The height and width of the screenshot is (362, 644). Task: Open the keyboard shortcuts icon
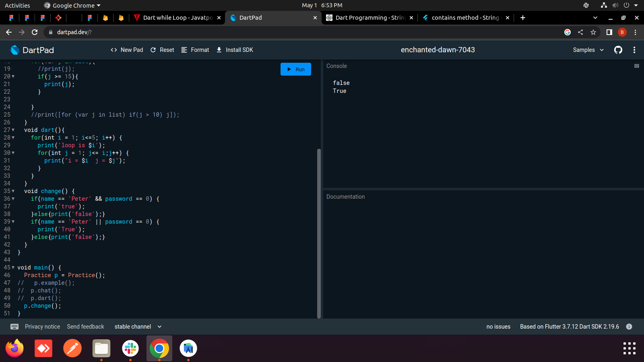(x=14, y=327)
